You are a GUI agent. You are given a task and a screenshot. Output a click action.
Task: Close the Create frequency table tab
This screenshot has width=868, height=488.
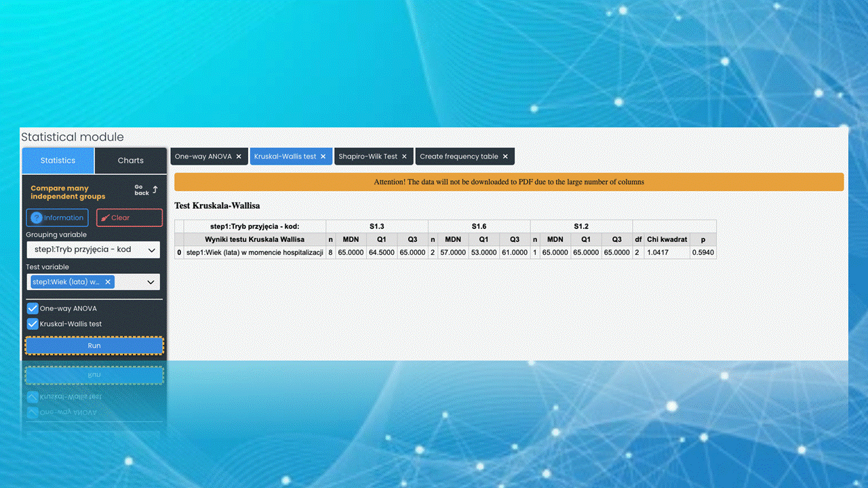point(505,157)
